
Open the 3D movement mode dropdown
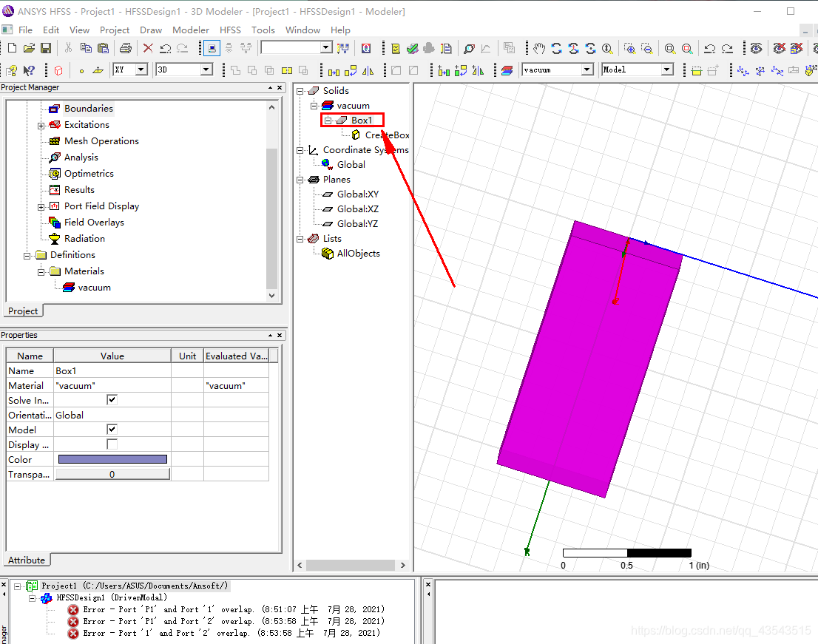(x=206, y=70)
